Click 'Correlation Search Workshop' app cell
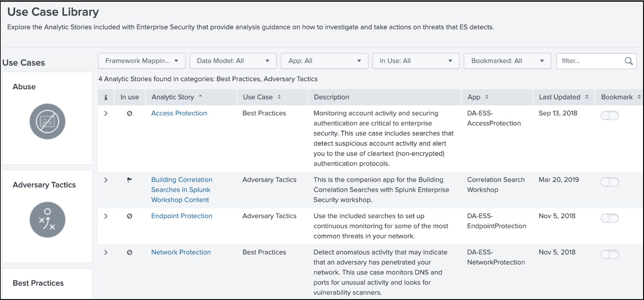Viewport: 644px width, 300px height. point(496,184)
